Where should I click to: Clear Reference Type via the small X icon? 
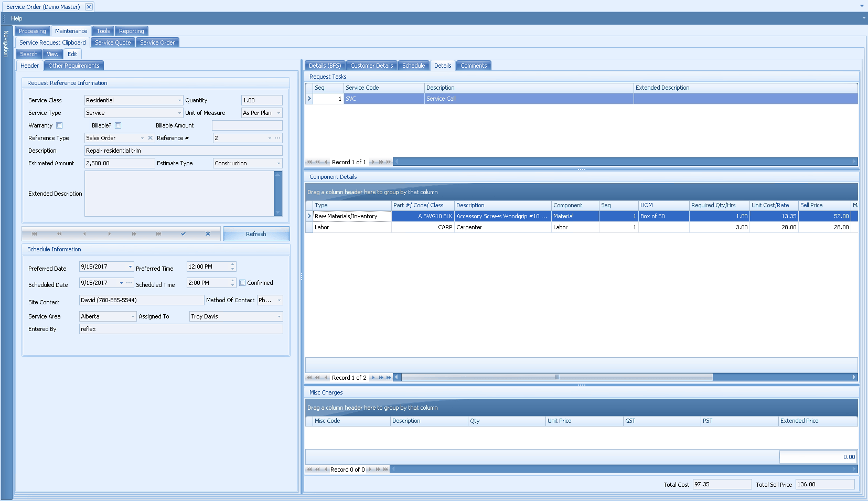coord(151,138)
